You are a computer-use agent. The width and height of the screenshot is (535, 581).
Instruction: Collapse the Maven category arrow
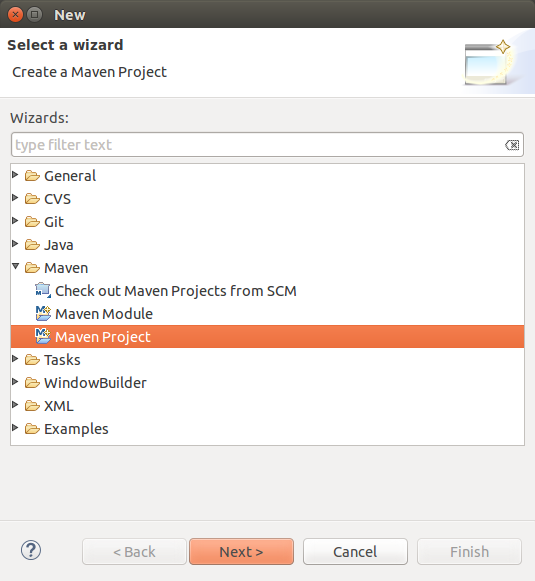click(x=15, y=266)
